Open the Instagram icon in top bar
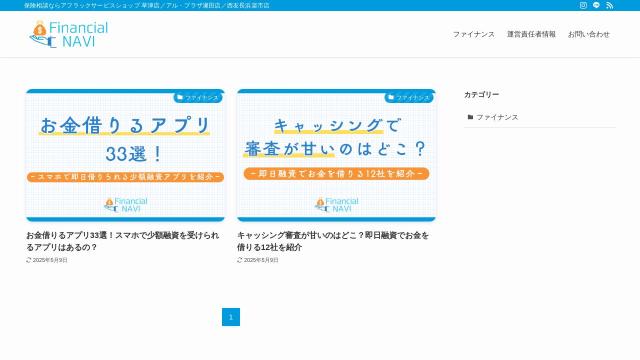The width and height of the screenshot is (640, 360). coord(583,5)
